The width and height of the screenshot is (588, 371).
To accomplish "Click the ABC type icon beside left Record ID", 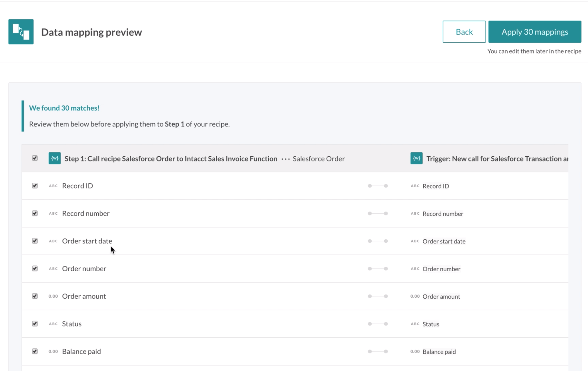I will coord(53,186).
